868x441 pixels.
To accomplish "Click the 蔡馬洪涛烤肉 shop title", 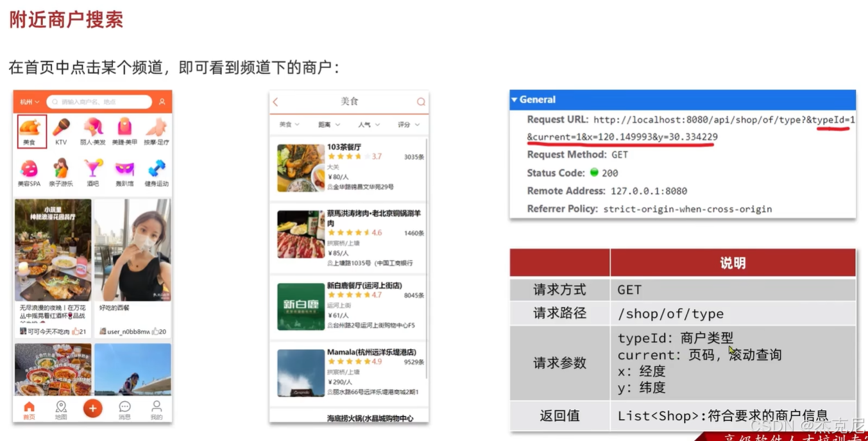I will 374,218.
